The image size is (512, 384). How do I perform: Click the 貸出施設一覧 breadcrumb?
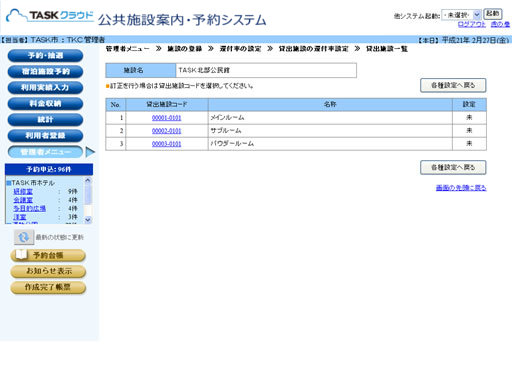tap(387, 49)
